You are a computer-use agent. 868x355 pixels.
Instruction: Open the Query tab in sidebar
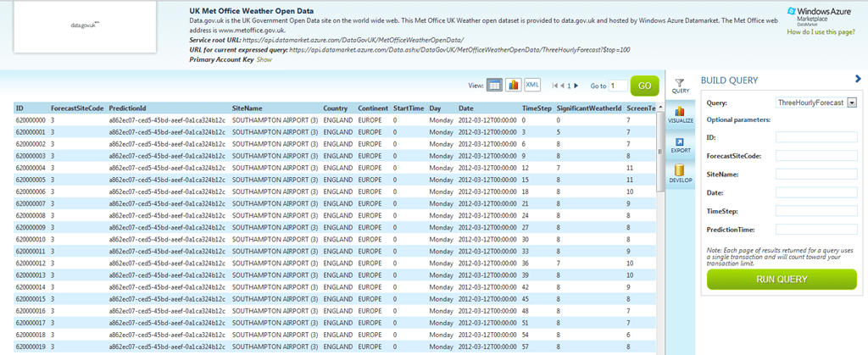(x=680, y=86)
